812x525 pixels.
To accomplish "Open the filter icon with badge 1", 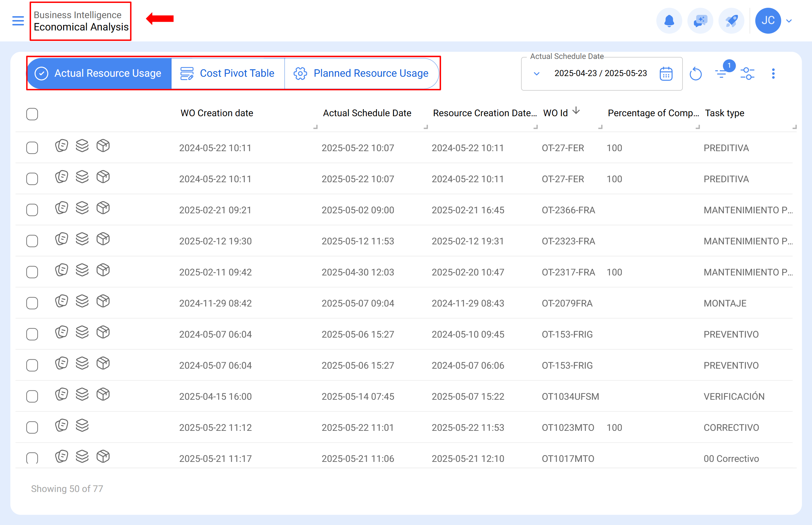I will tap(722, 73).
